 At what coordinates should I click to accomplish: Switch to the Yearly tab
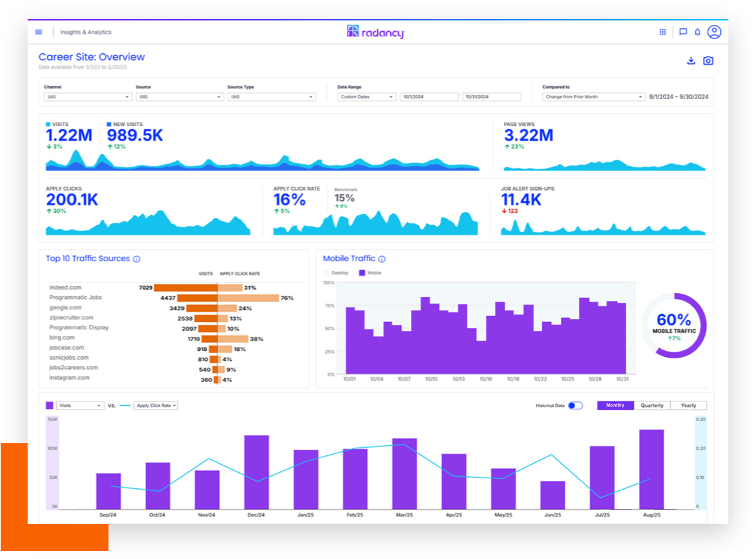[689, 405]
